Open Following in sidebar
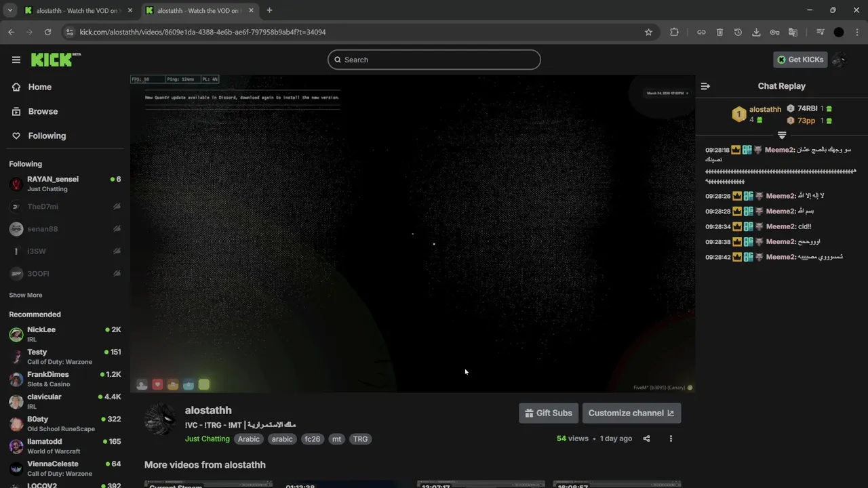Screen dimensions: 868x488 tap(47, 136)
